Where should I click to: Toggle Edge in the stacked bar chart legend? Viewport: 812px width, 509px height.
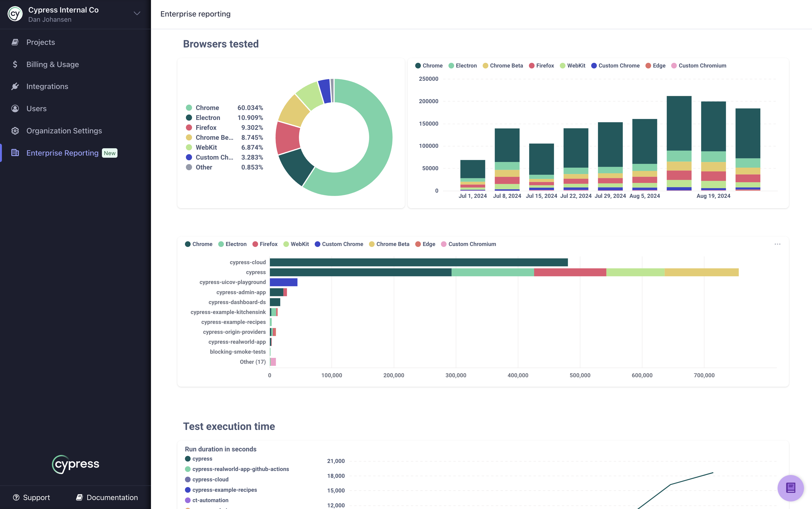(655, 65)
